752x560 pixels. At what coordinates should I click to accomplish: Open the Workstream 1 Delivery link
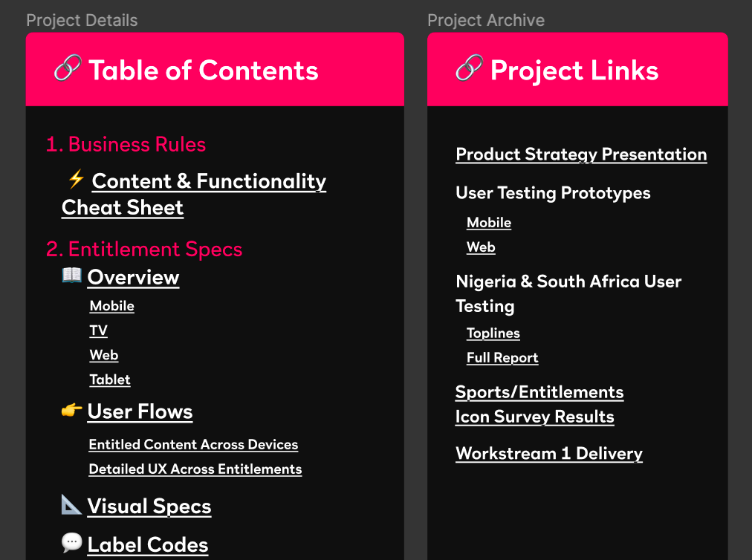tap(549, 454)
